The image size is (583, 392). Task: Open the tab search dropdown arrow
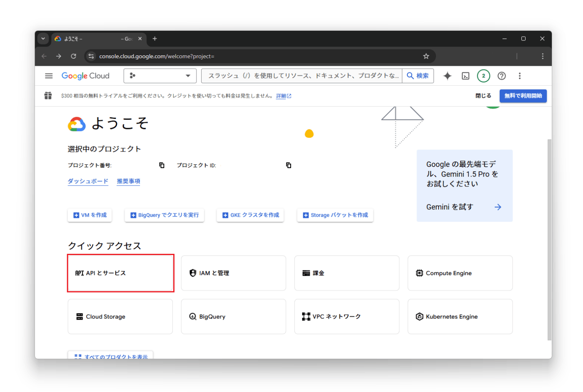point(43,39)
